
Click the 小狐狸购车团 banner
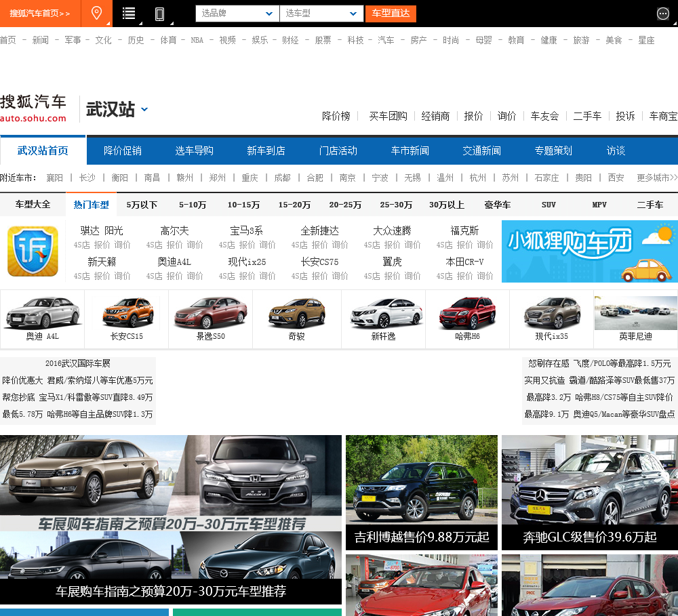589,251
